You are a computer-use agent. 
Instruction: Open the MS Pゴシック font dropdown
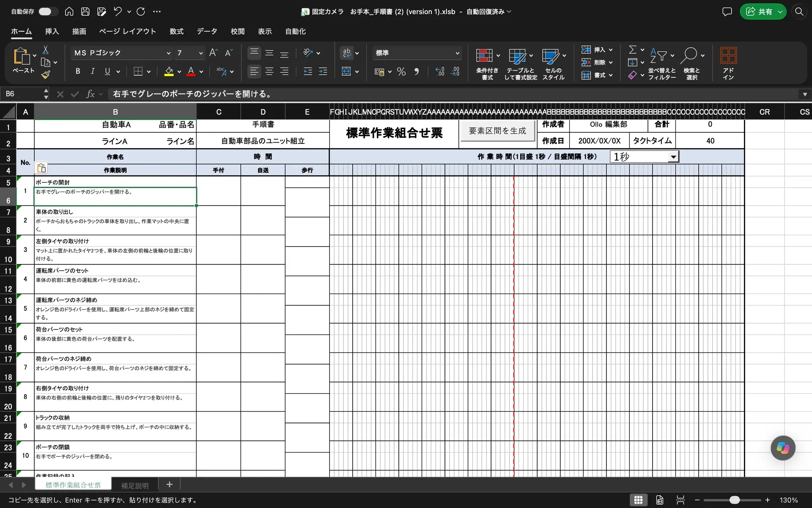[168, 53]
